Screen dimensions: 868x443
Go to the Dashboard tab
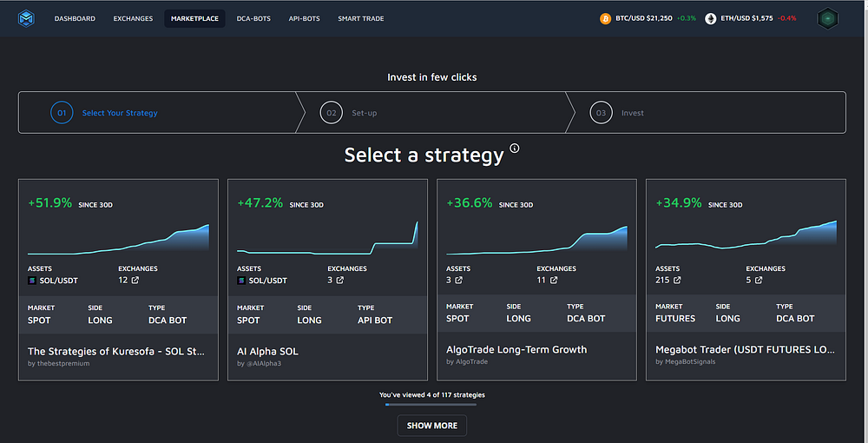click(x=75, y=18)
